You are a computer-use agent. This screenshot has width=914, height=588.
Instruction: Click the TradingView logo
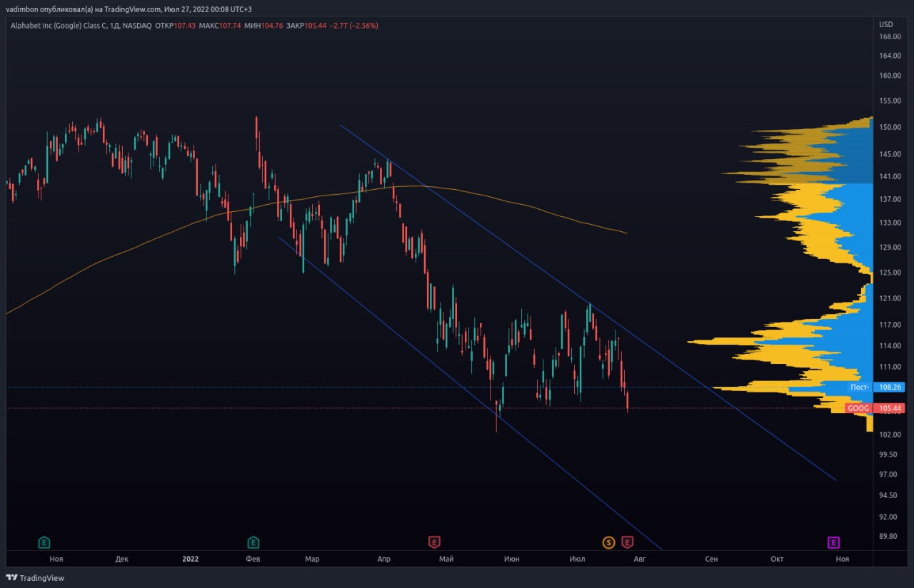34,578
